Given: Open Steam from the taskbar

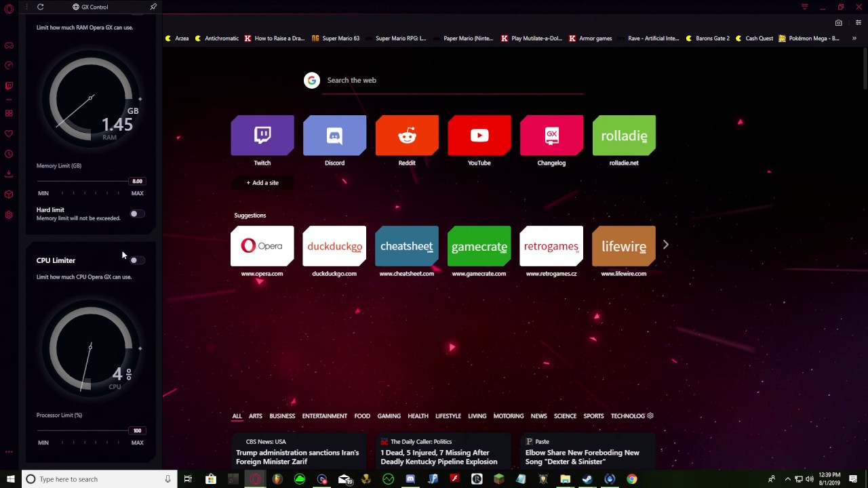Looking at the screenshot, I should (587, 479).
